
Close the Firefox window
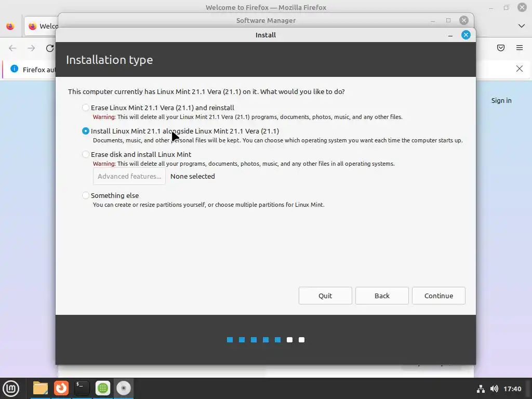click(522, 7)
